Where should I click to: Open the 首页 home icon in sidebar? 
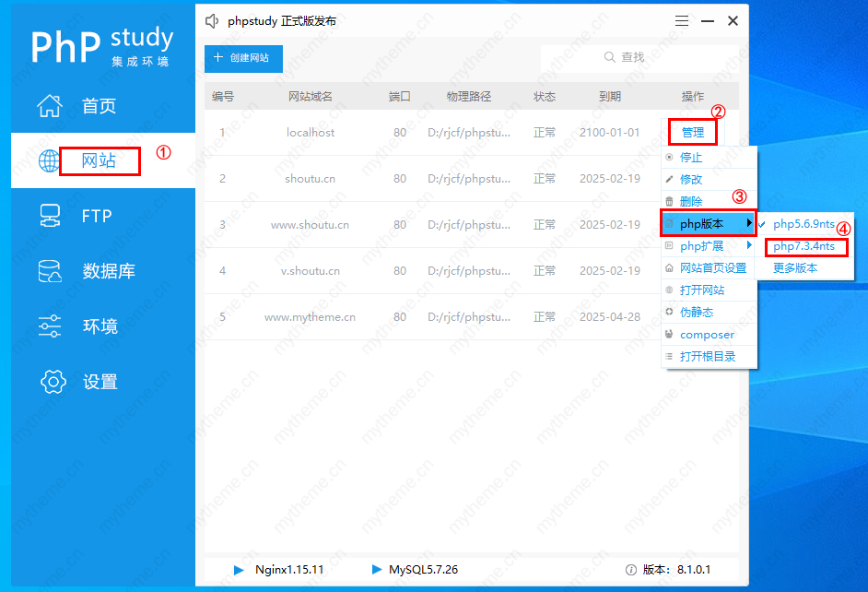(x=50, y=106)
